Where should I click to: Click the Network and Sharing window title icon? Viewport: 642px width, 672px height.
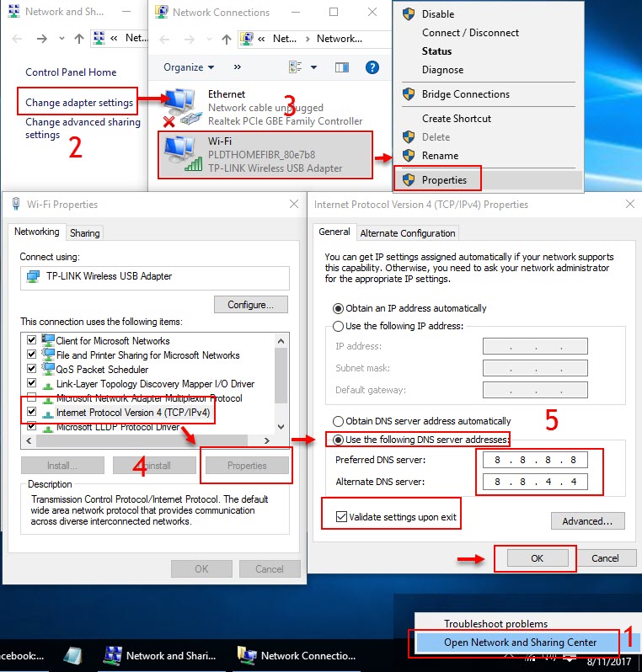click(13, 11)
